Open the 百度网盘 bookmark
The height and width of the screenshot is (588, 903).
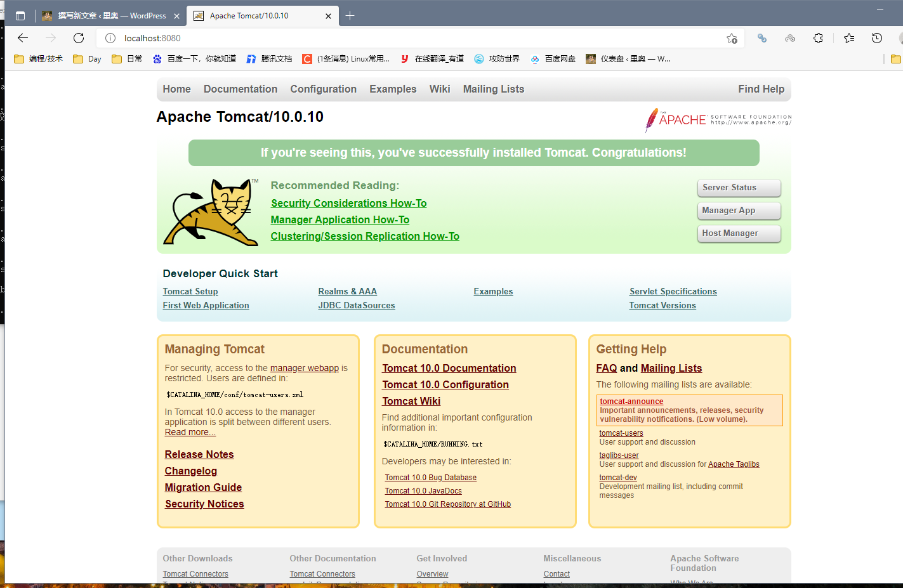553,59
